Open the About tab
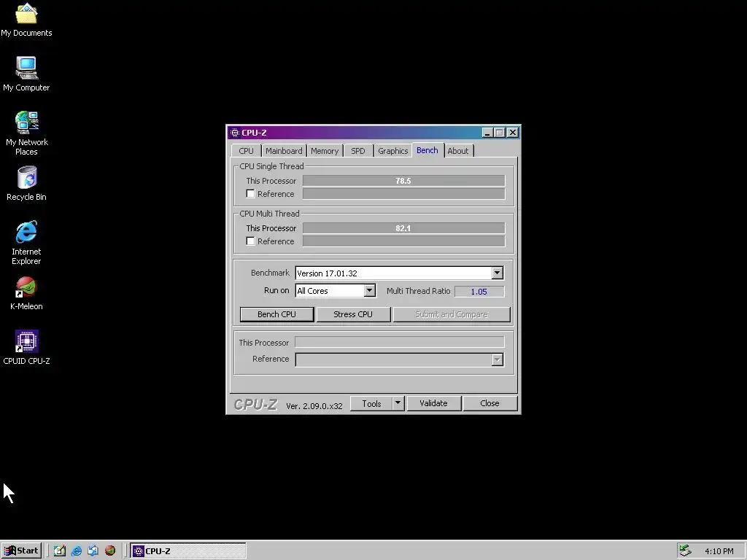Viewport: 747px width, 560px height. pos(458,151)
